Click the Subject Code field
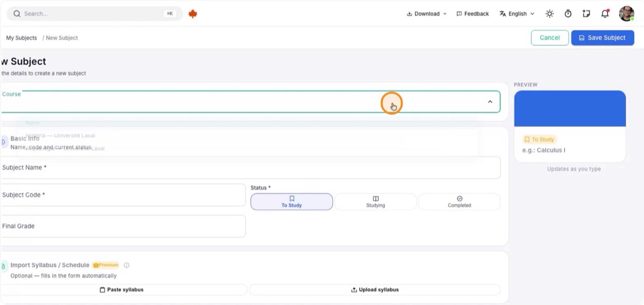Screen dimensions: 644x305 (122, 195)
